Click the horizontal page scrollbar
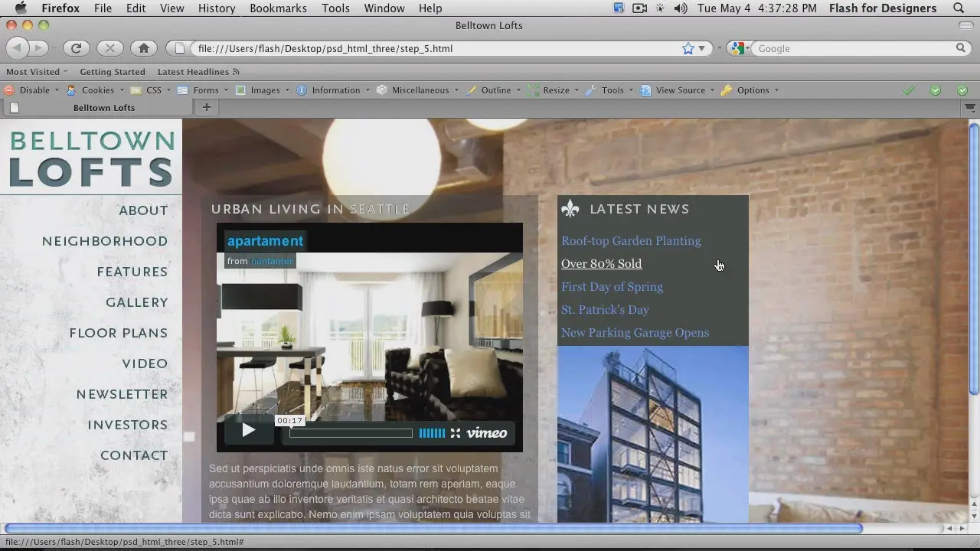 click(x=433, y=528)
